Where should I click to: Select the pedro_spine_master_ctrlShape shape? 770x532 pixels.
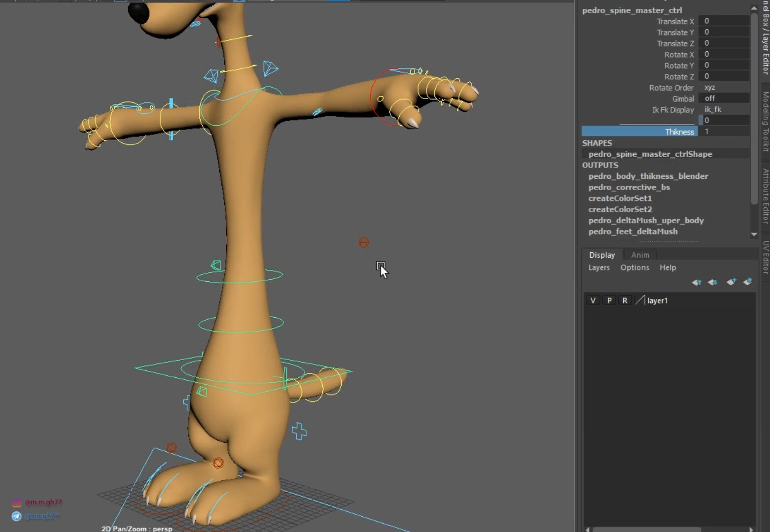pos(650,154)
